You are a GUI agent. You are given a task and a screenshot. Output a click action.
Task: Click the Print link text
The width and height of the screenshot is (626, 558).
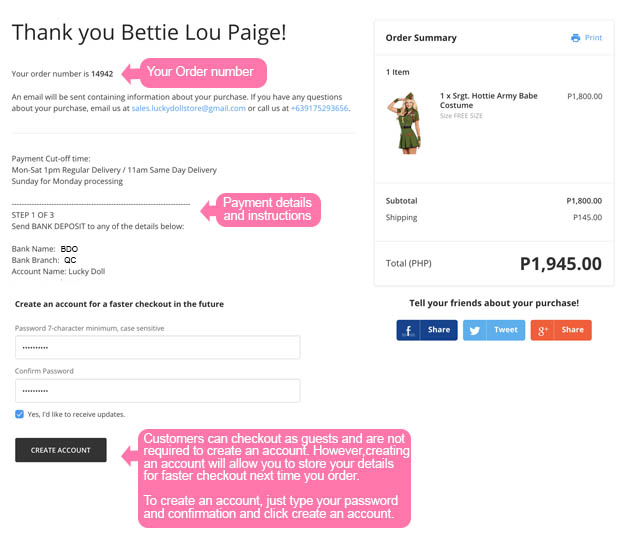(593, 38)
